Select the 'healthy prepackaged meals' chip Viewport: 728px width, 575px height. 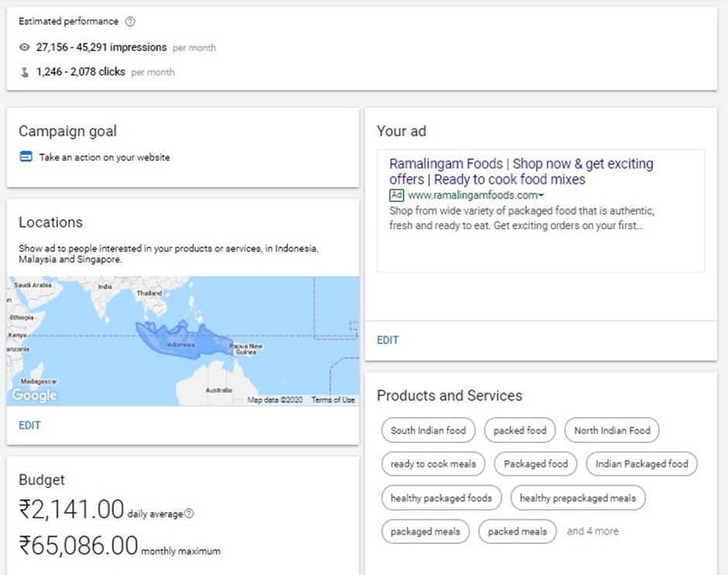click(x=578, y=498)
